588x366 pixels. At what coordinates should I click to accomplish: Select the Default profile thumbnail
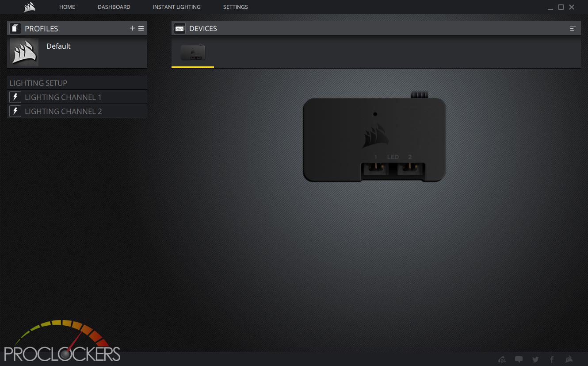[x=24, y=52]
